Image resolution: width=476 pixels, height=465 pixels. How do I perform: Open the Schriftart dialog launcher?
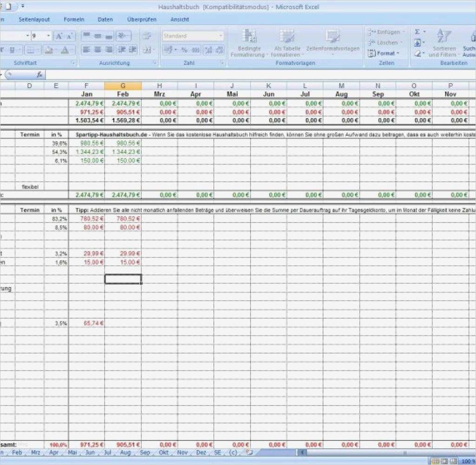tap(73, 63)
